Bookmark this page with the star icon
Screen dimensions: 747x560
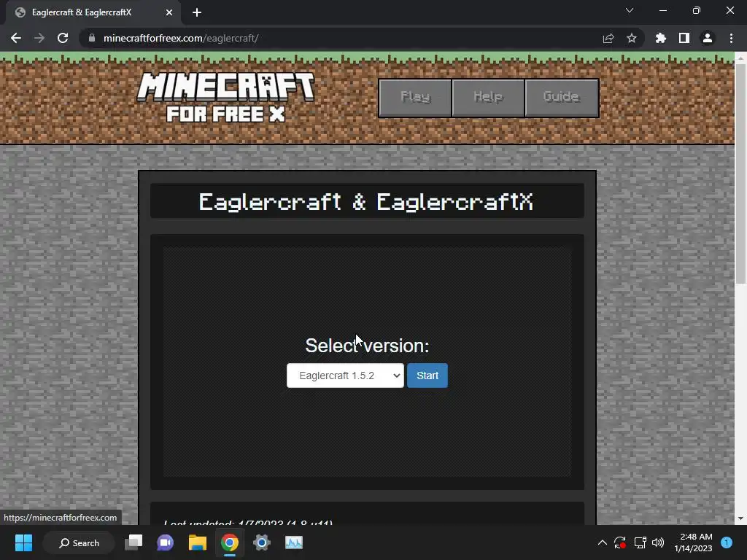632,38
